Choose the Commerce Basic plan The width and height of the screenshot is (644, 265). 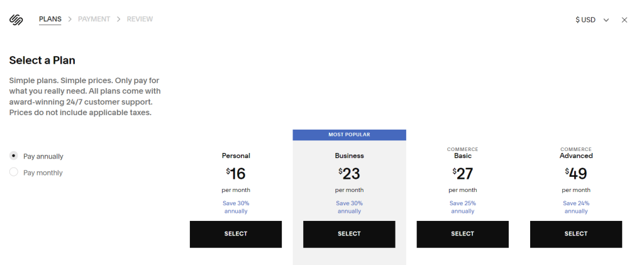coord(462,234)
